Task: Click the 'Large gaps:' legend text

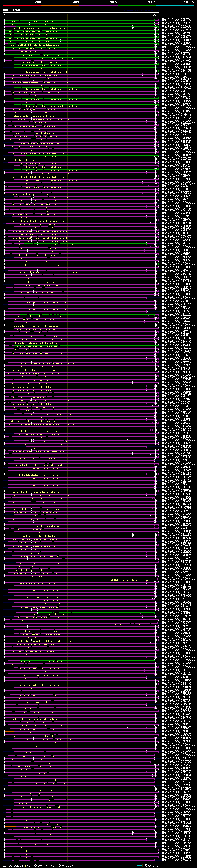Action: click(x=13, y=866)
